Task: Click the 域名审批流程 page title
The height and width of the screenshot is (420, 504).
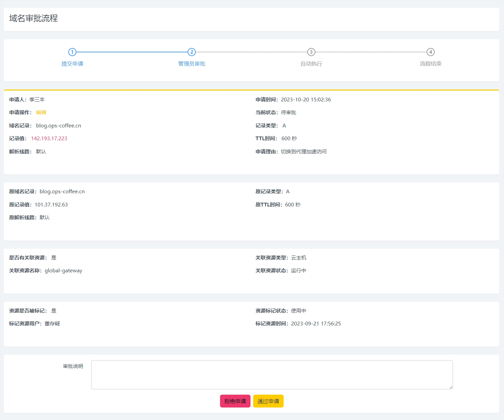Action: click(33, 18)
